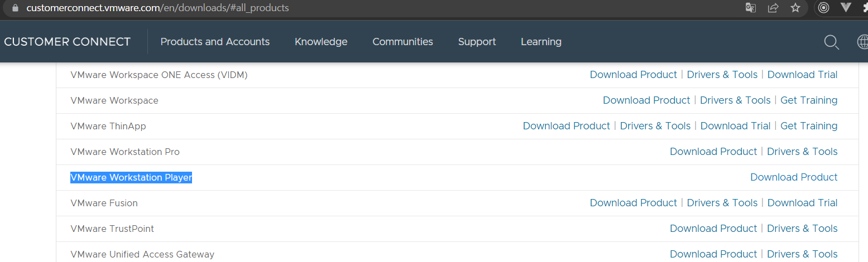
Task: Open the V-shaped extension icon
Action: (x=846, y=8)
